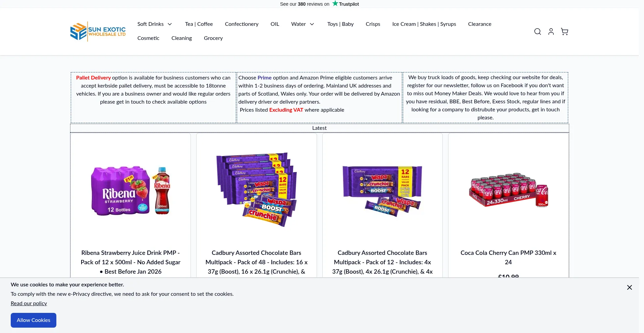This screenshot has width=644, height=333.
Task: Go to the Confectionery category
Action: click(x=241, y=24)
